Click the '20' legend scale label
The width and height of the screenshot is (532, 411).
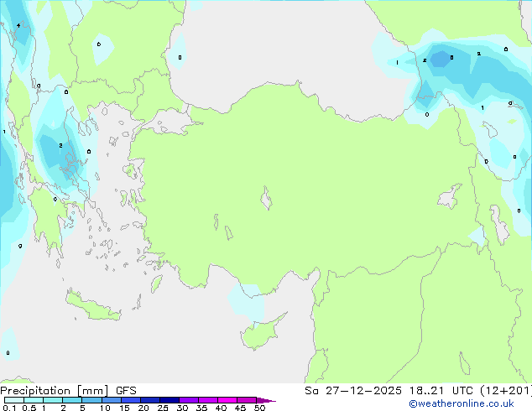click(143, 408)
